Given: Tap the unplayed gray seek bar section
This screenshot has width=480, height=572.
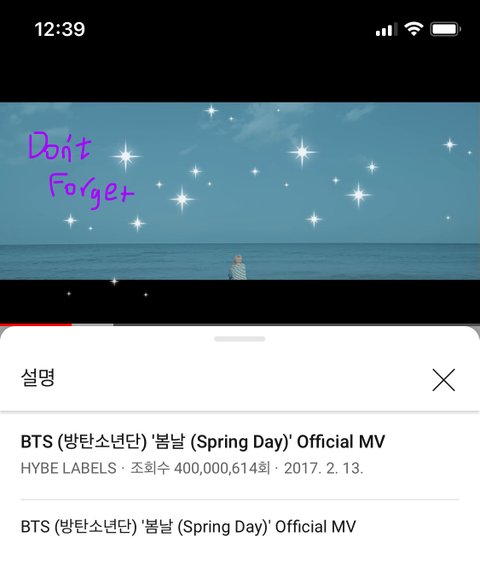Looking at the screenshot, I should pyautogui.click(x=297, y=324).
